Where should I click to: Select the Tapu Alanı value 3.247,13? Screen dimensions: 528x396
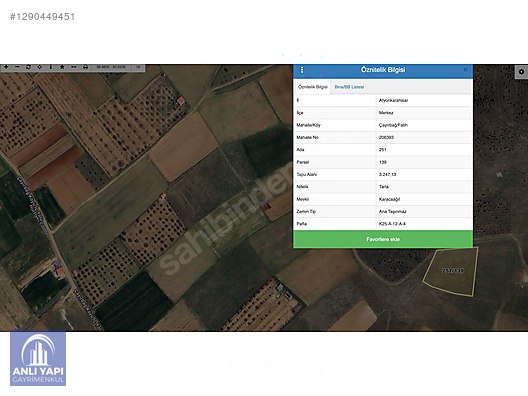[x=387, y=174]
